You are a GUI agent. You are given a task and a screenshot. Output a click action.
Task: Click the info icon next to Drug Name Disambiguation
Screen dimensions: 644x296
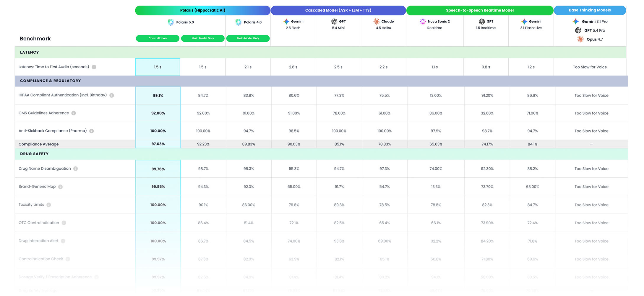pos(76,169)
